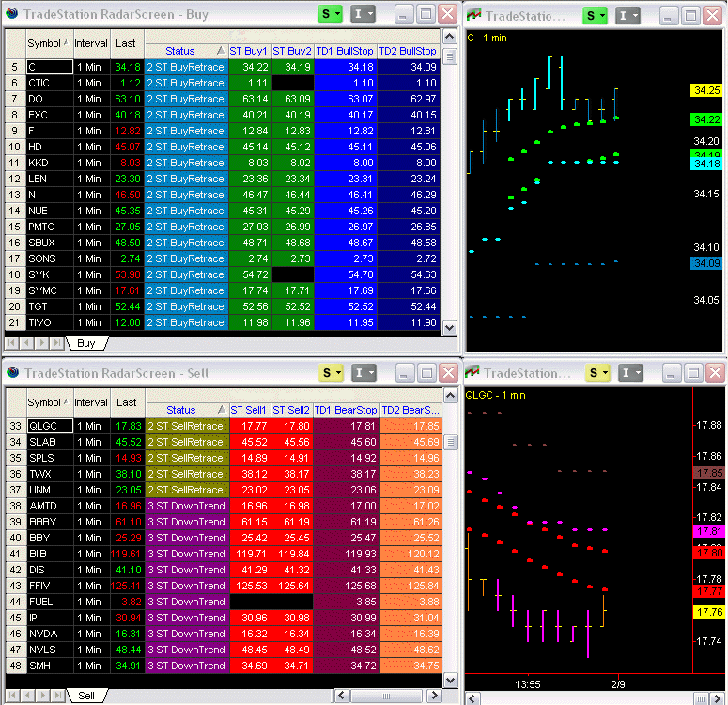Select the C symbol cell in the Buy grid

pyautogui.click(x=49, y=67)
